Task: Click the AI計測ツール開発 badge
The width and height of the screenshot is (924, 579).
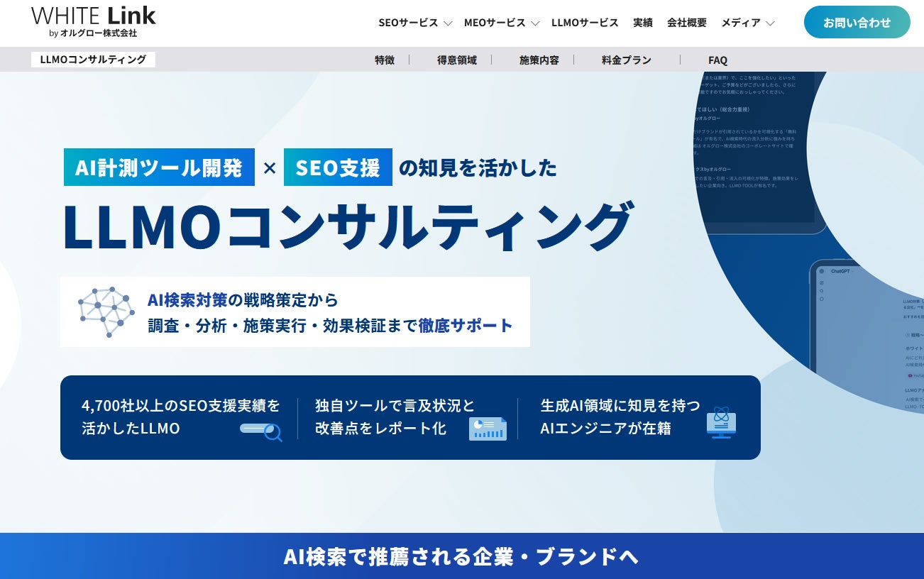Action: click(x=159, y=167)
